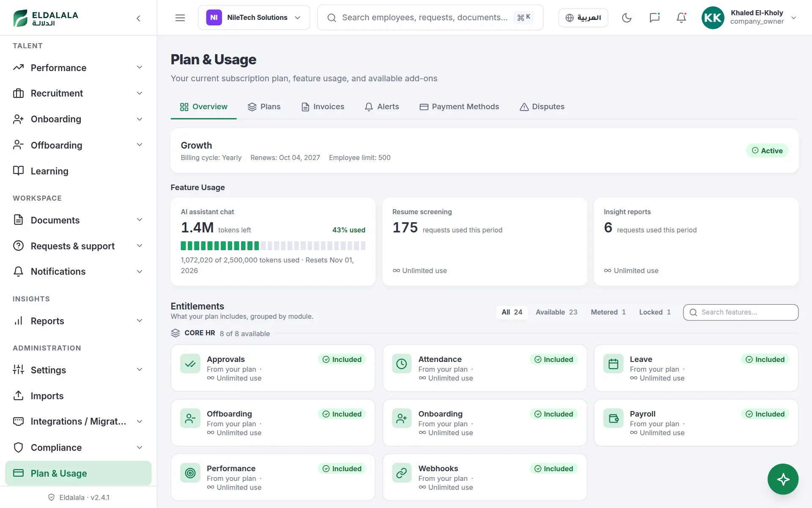The height and width of the screenshot is (508, 812).
Task: Filter entitlements by Available 23
Action: click(x=556, y=312)
